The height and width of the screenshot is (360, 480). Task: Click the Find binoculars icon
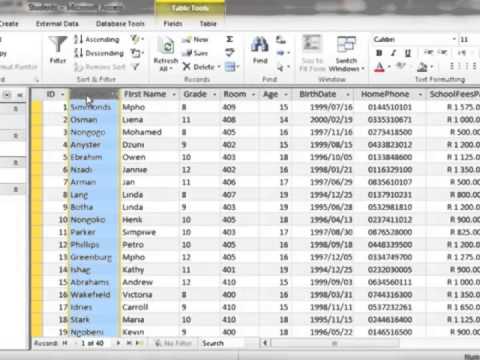click(260, 45)
